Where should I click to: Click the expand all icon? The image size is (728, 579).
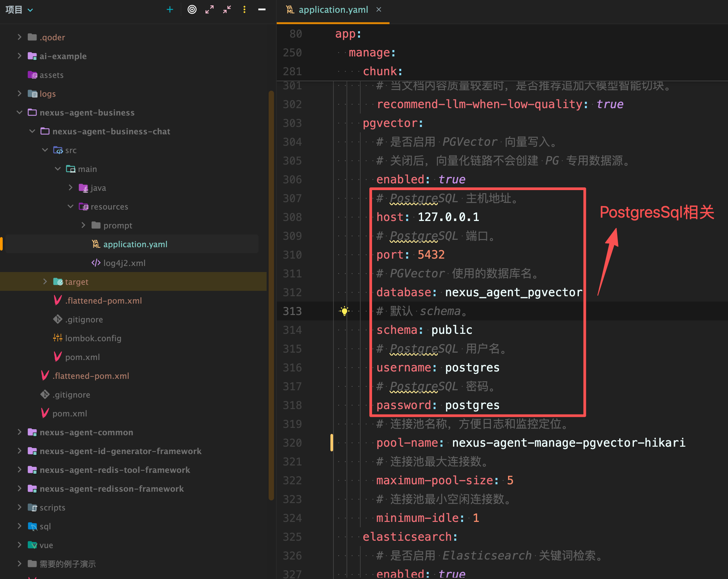[x=209, y=10]
